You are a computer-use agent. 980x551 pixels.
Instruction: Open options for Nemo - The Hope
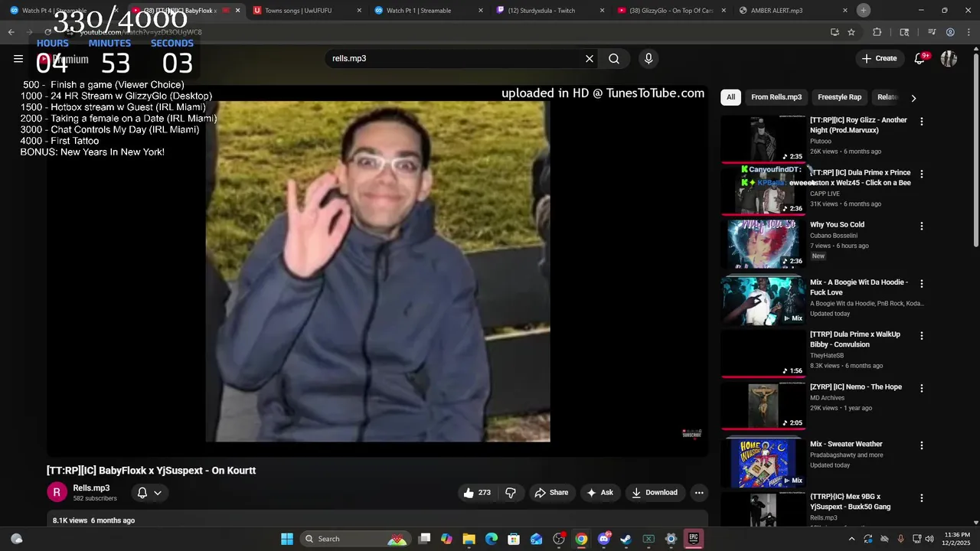tap(922, 389)
